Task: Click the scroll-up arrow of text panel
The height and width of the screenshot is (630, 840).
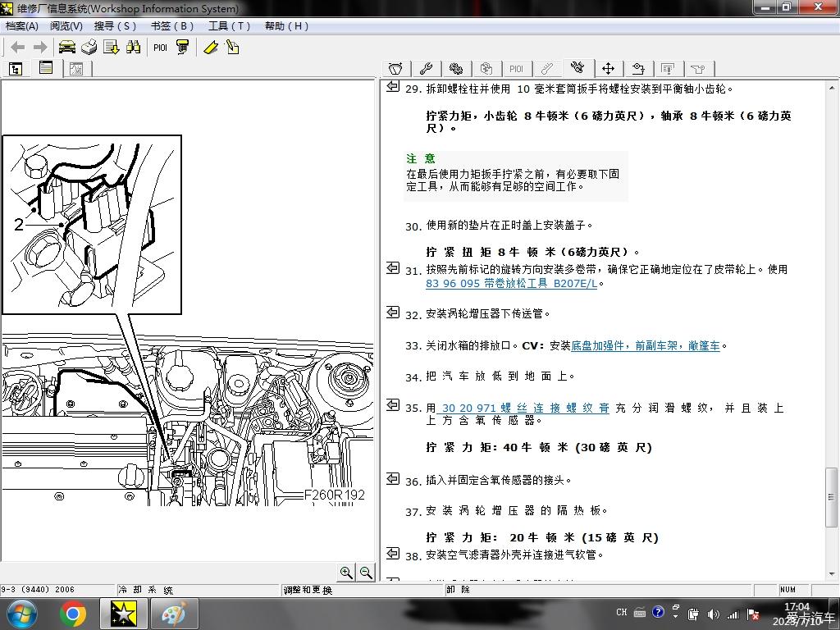Action: click(x=832, y=88)
